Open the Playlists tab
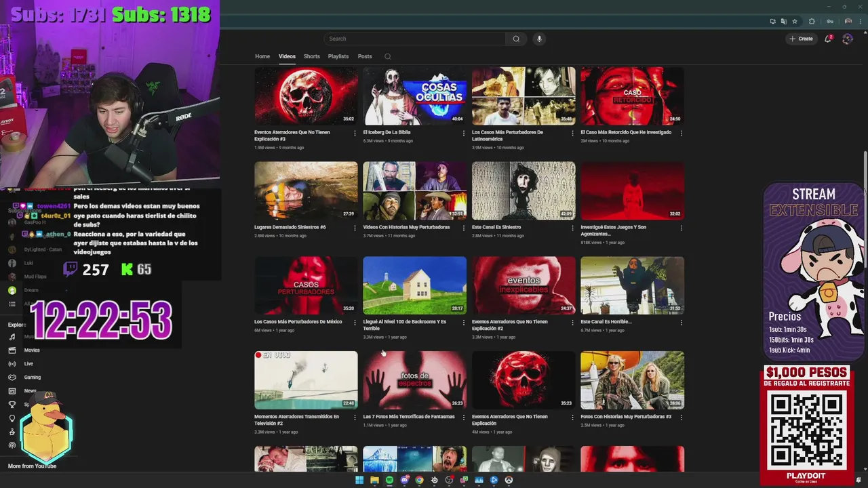Image resolution: width=868 pixels, height=488 pixels. tap(338, 56)
